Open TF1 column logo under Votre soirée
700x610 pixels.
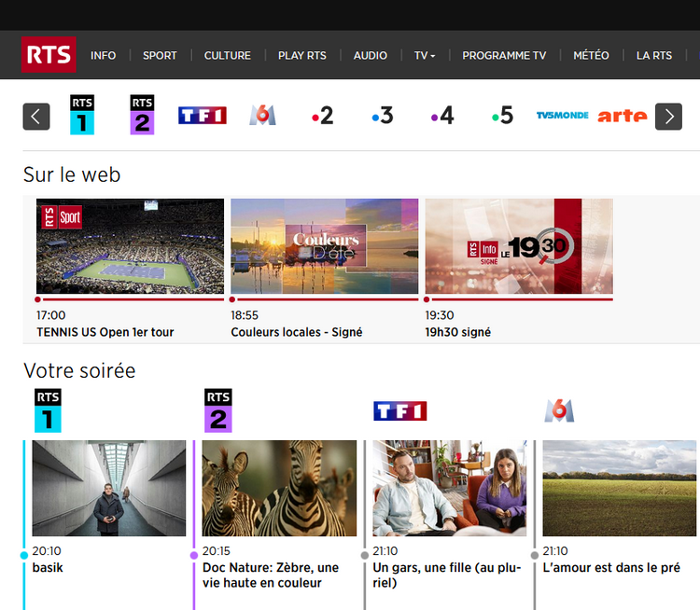pos(400,411)
